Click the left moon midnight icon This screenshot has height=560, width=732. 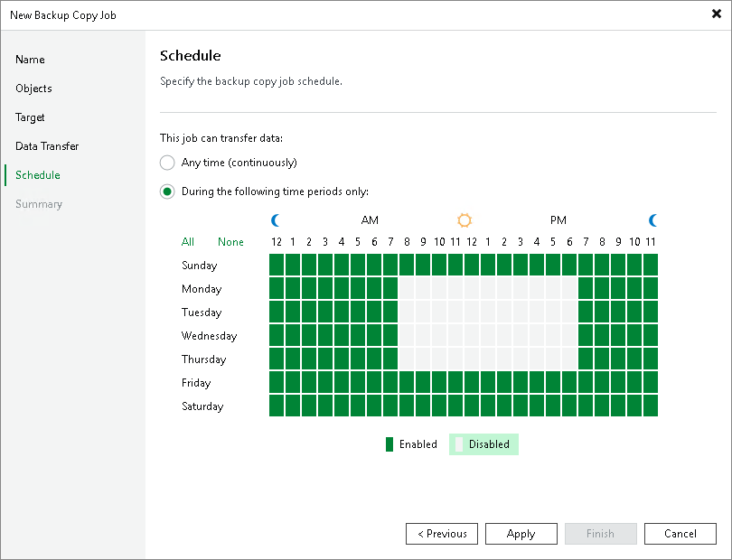pyautogui.click(x=276, y=220)
